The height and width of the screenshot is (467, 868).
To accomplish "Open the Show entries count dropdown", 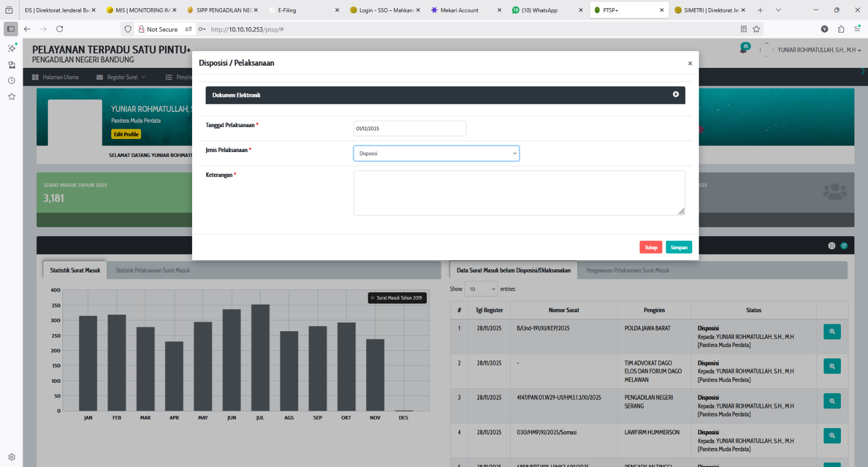I will coord(481,289).
